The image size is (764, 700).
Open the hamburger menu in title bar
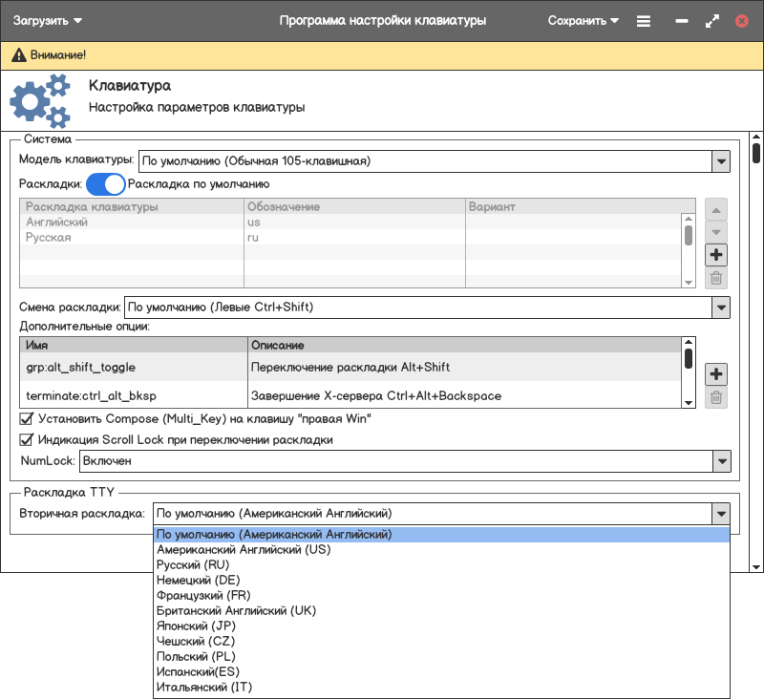click(x=644, y=20)
